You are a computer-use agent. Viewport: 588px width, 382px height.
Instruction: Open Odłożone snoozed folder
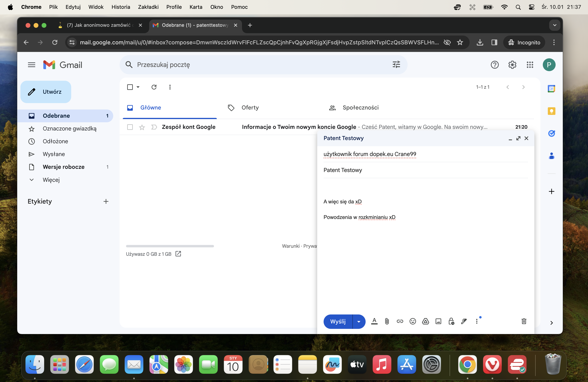65,141
